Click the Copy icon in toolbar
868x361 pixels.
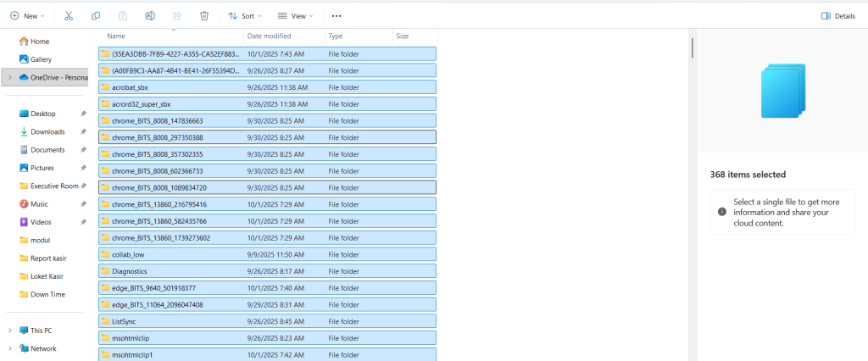click(96, 15)
